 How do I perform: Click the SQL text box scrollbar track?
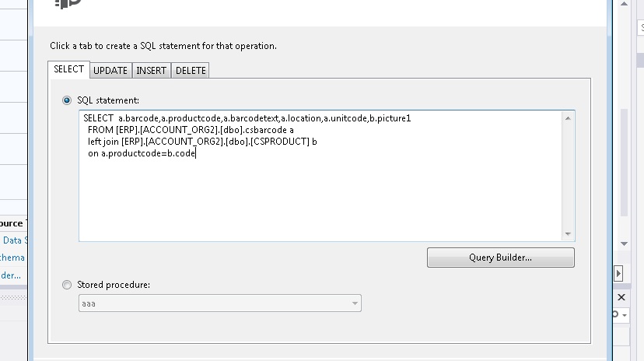568,175
